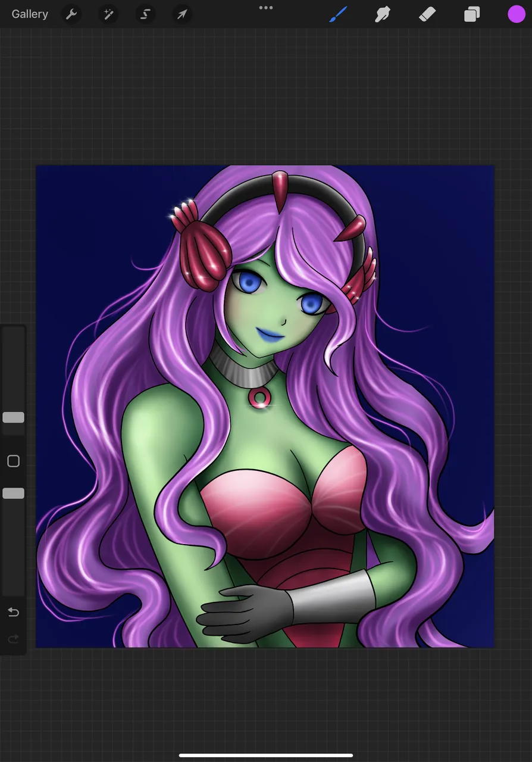Select the Smudge tool
Screen dimensions: 532x762
(383, 14)
